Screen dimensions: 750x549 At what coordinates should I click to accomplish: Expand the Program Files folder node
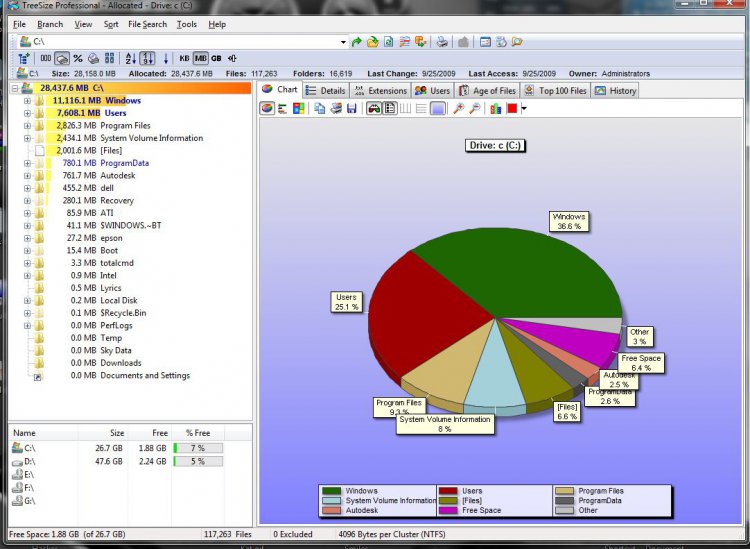point(27,125)
